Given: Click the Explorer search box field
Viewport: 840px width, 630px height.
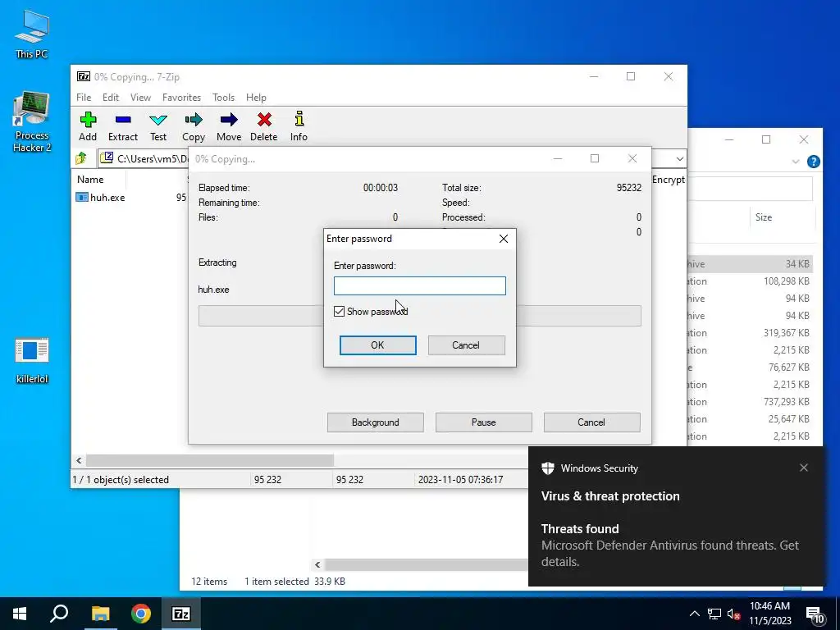Looking at the screenshot, I should [x=750, y=189].
